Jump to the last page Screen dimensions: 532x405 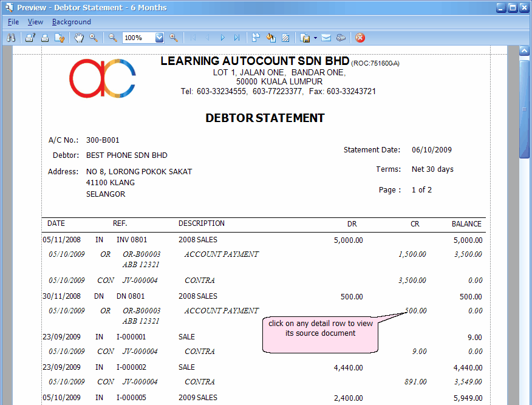click(x=237, y=38)
